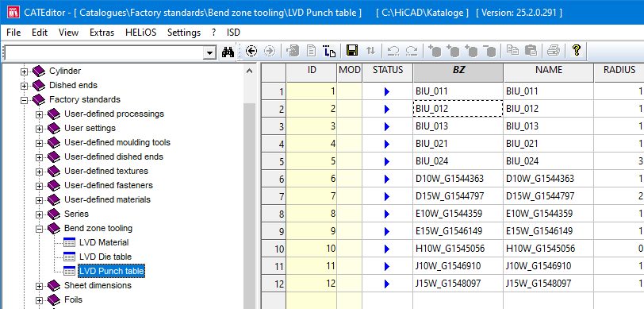Click the undo arrow icon

393,51
